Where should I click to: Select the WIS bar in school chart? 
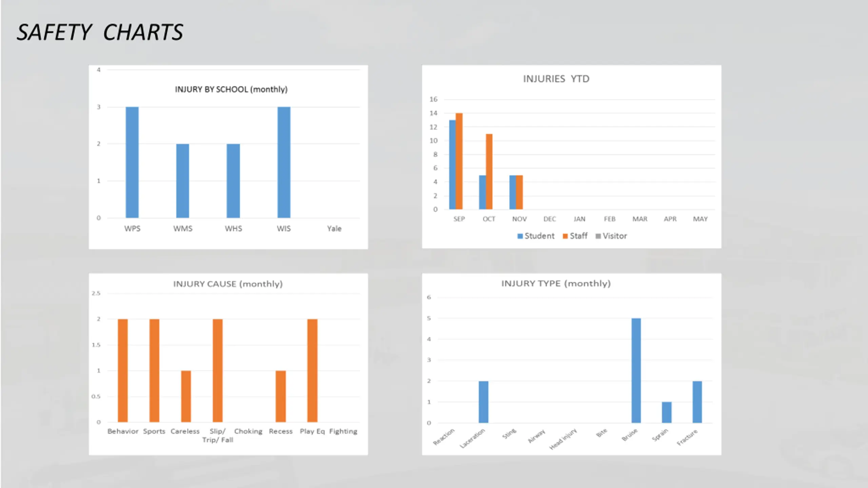tap(284, 162)
